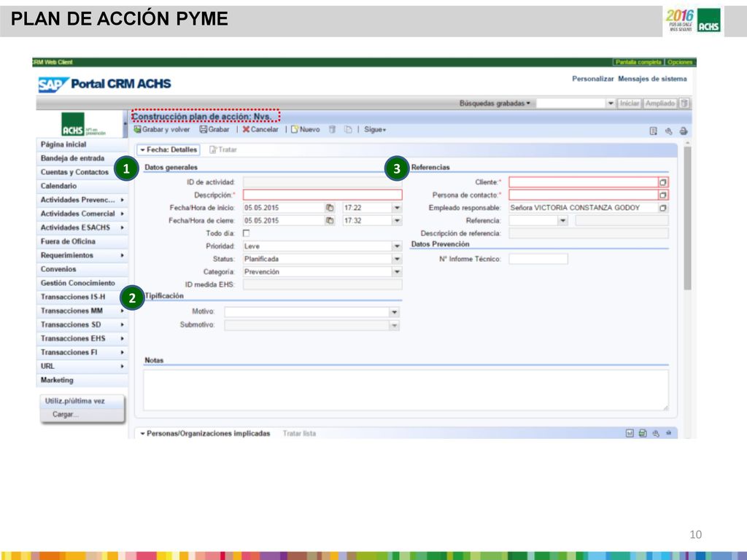Click the vertical scrollbar of the form
Viewport: 747px width, 560px height.
point(687,218)
